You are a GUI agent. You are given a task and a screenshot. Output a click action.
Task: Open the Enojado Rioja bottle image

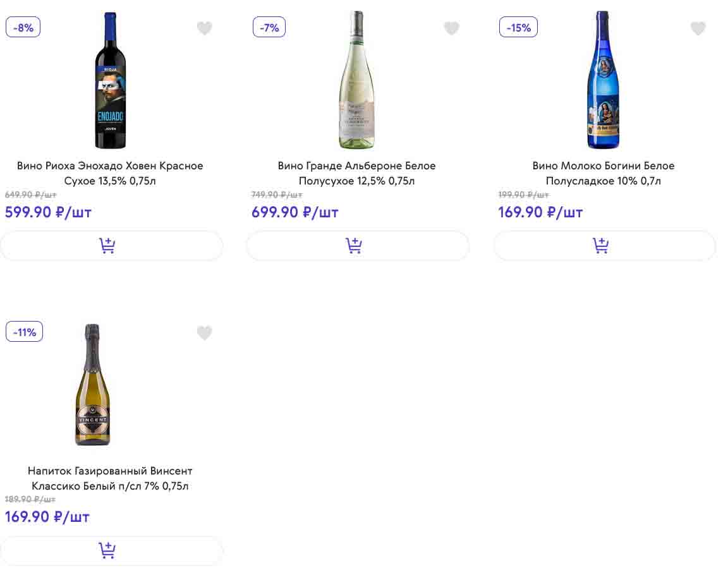(x=111, y=80)
